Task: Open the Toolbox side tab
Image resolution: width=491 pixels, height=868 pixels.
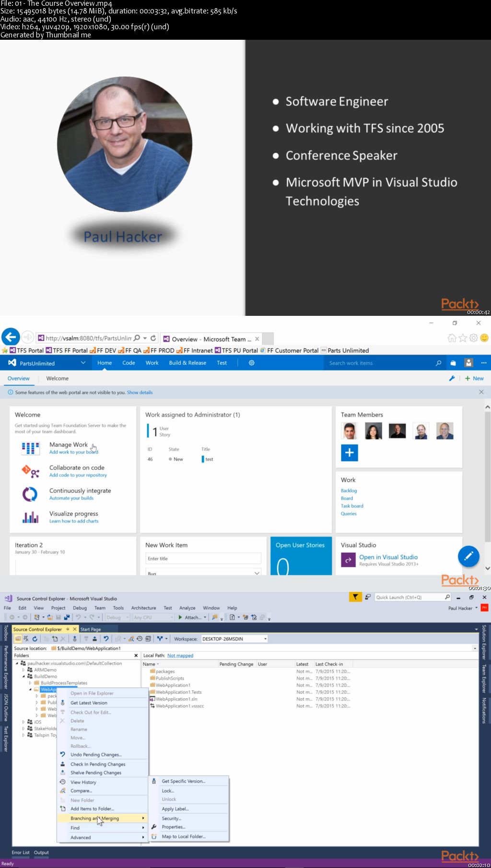Action: click(x=6, y=633)
